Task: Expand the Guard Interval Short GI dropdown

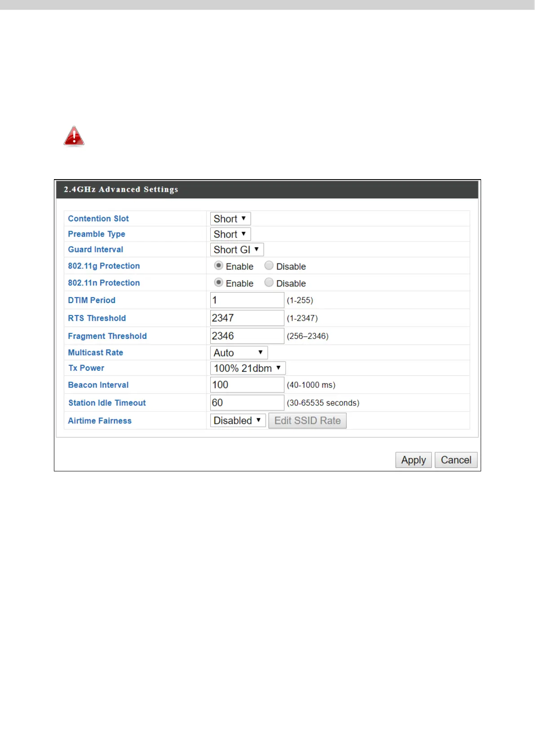Action: [x=237, y=249]
